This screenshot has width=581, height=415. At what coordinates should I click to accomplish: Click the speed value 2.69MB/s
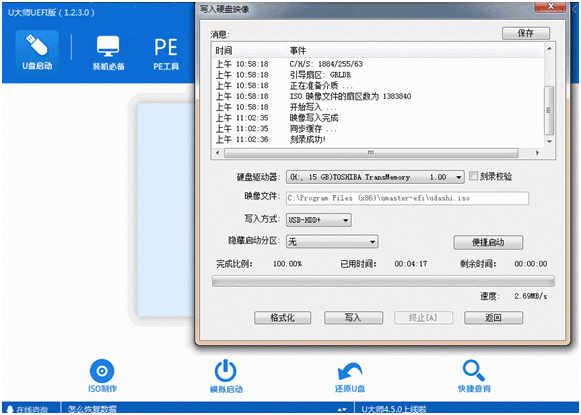531,296
